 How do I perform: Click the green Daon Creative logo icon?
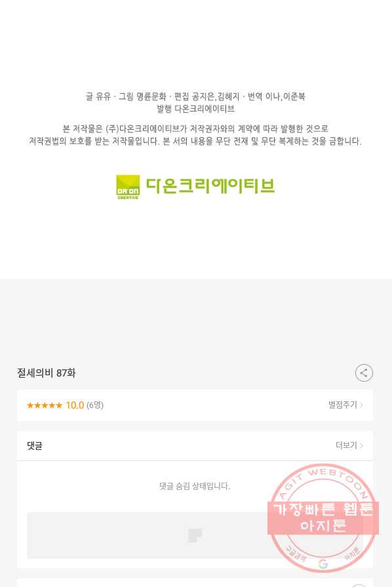click(128, 187)
